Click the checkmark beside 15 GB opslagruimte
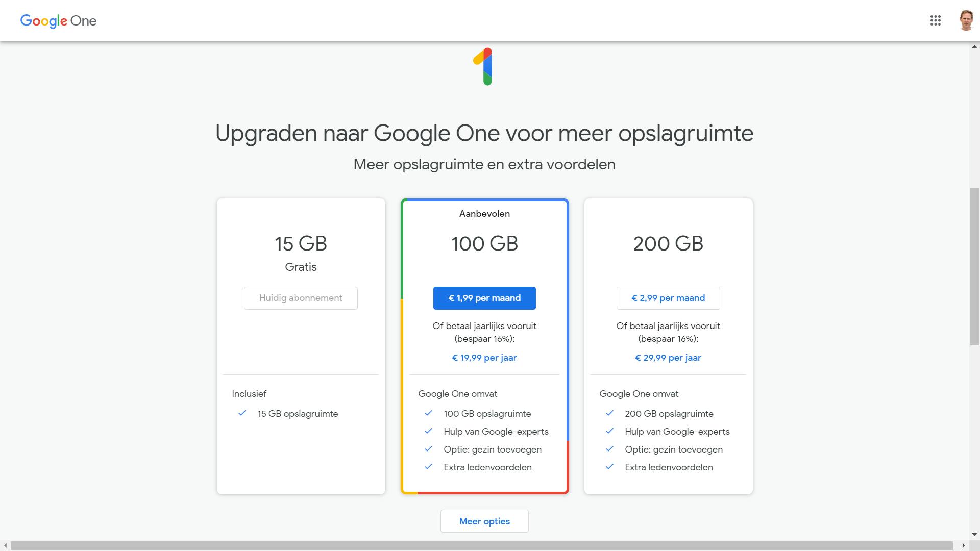This screenshot has width=980, height=551. [x=242, y=414]
